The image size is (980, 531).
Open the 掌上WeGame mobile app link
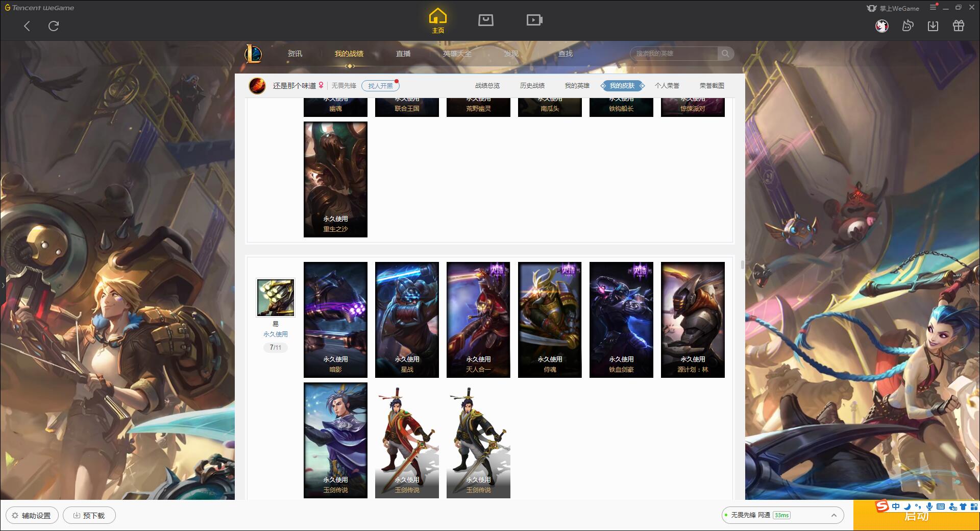[893, 8]
